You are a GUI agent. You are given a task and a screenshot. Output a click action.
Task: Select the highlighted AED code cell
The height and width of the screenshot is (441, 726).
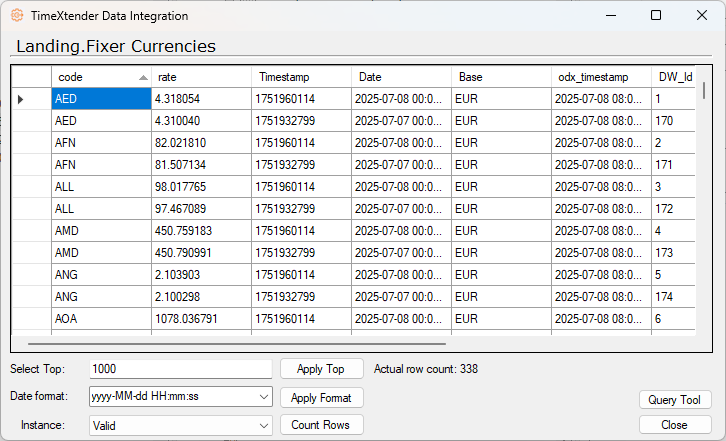[x=101, y=99]
